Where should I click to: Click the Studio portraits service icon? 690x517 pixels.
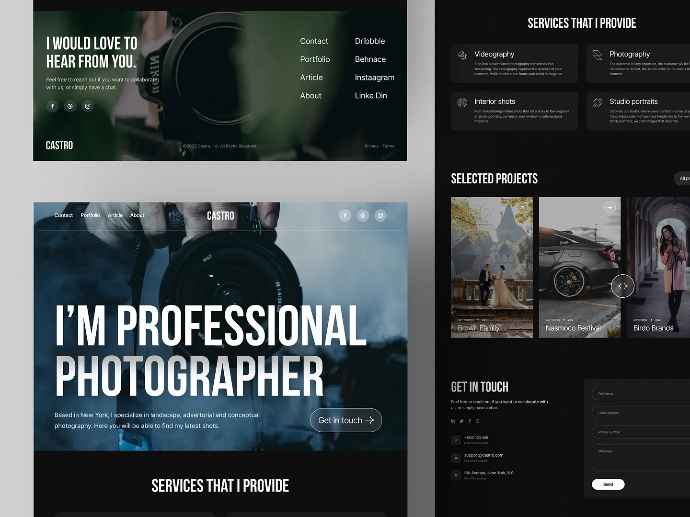click(x=597, y=103)
